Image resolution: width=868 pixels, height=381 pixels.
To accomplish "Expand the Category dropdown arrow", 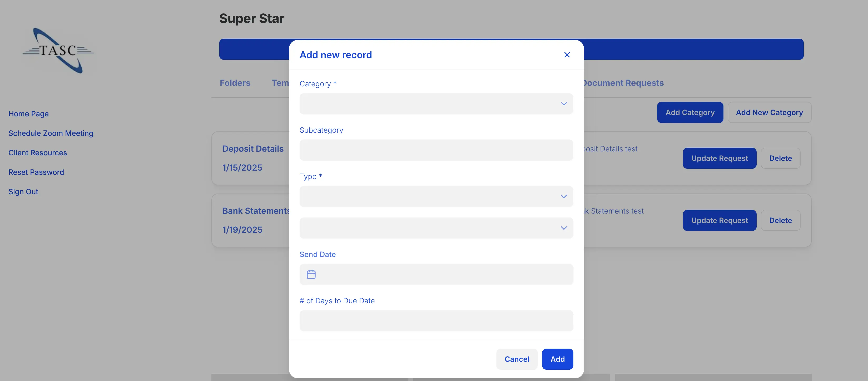I will click(x=564, y=104).
